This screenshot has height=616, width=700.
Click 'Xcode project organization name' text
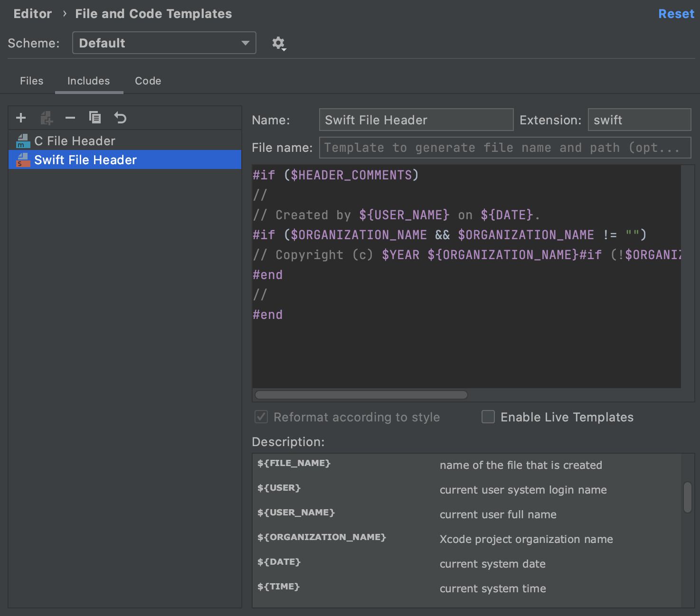(526, 539)
